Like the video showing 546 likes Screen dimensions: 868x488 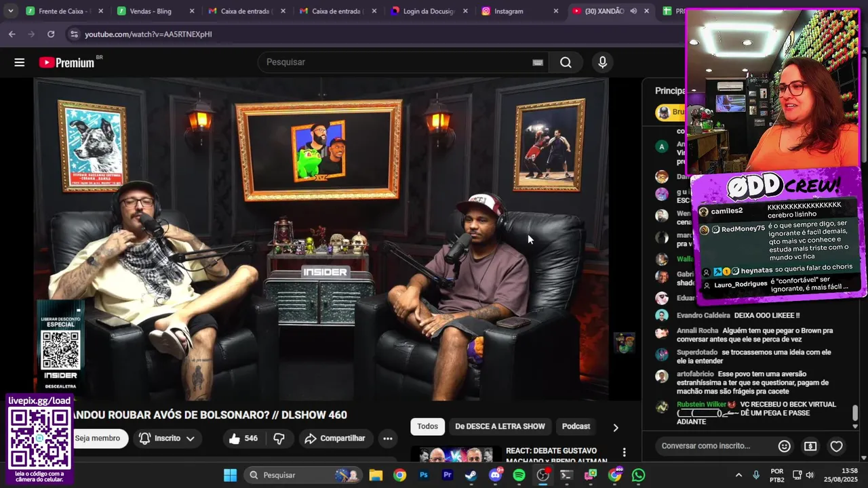click(x=243, y=439)
